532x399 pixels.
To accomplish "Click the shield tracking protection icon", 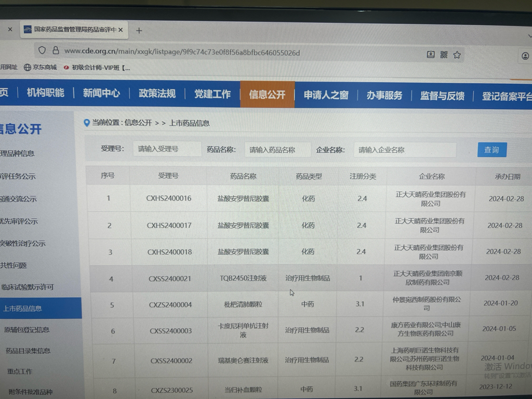I will coord(42,50).
